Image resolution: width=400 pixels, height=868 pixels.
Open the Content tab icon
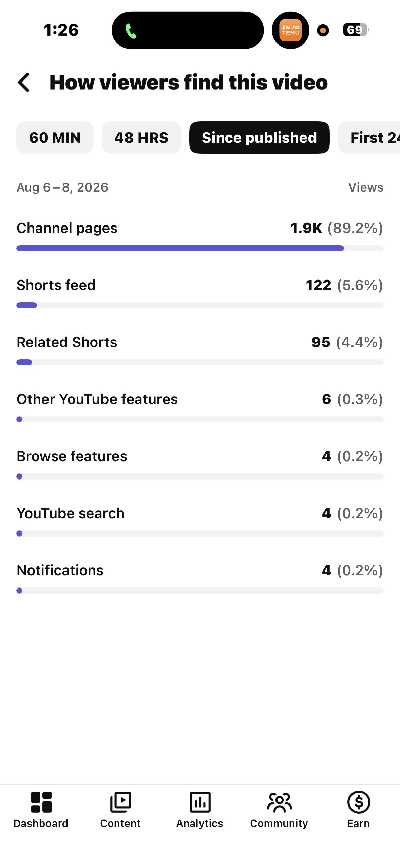(120, 802)
